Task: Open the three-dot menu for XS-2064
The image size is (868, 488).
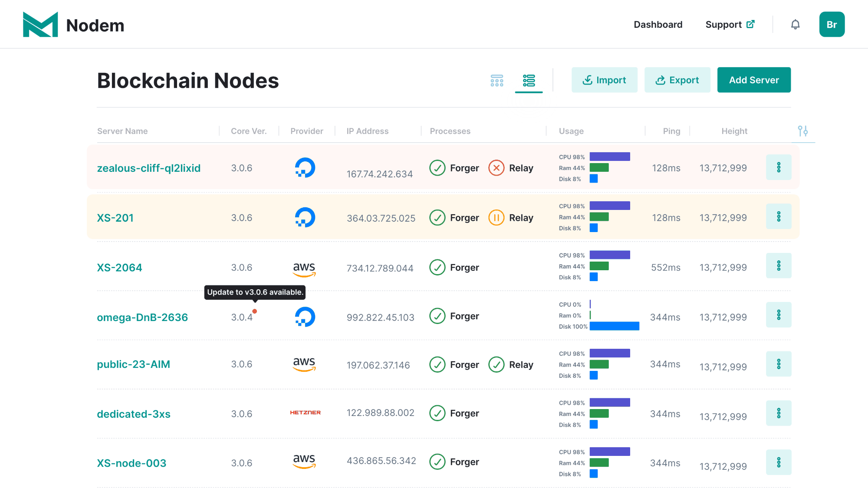Action: tap(779, 265)
